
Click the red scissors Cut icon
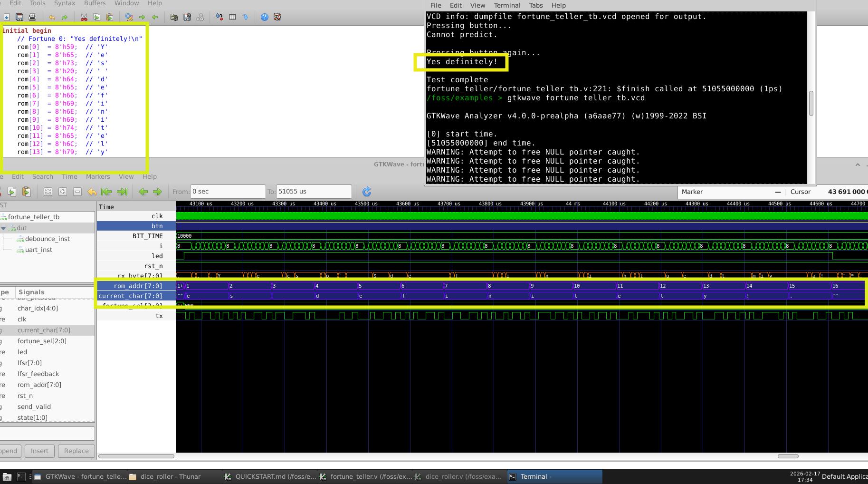[84, 17]
